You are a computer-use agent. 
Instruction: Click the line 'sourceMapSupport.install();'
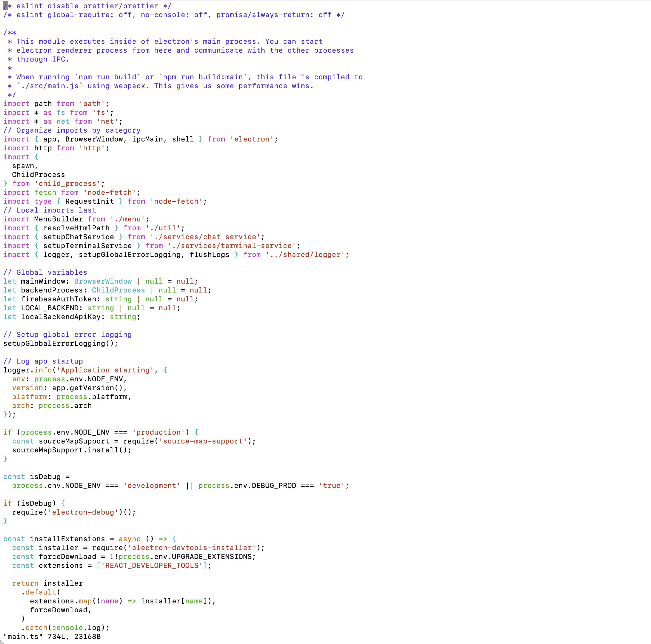click(x=72, y=450)
